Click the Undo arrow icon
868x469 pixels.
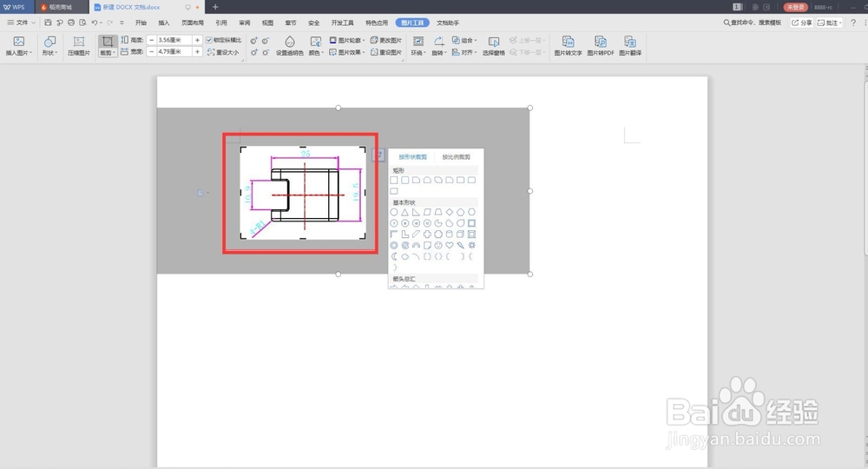click(x=94, y=23)
